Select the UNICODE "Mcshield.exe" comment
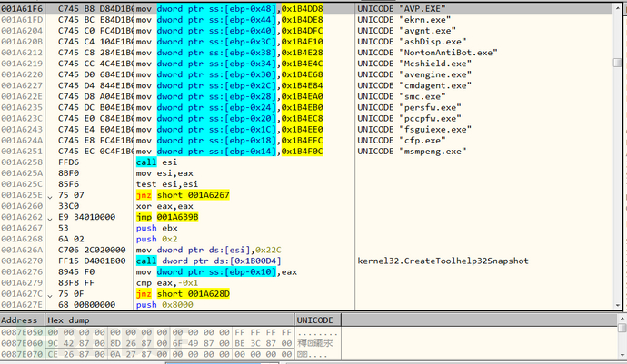Image resolution: width=627 pixels, height=364 pixels. click(x=414, y=64)
